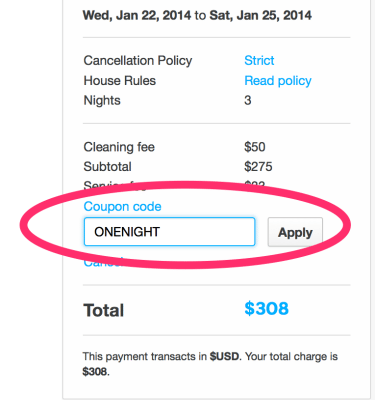
Task: Click the nights count value 3
Action: click(x=248, y=100)
